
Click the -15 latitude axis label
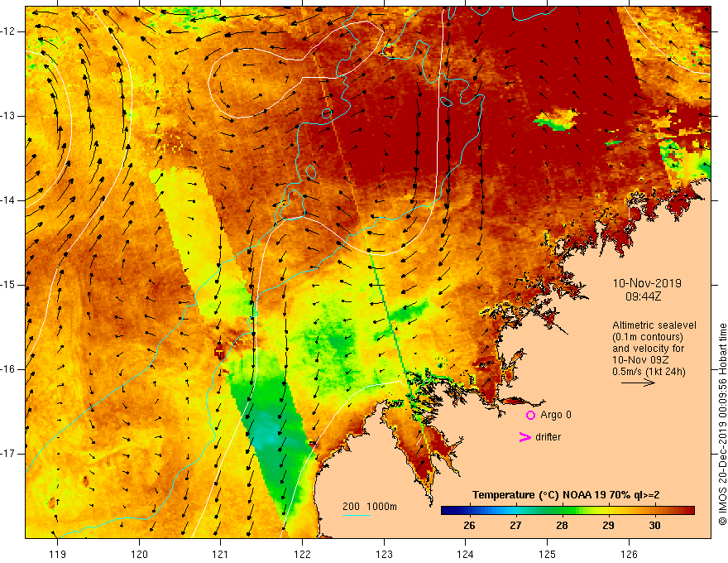point(9,285)
